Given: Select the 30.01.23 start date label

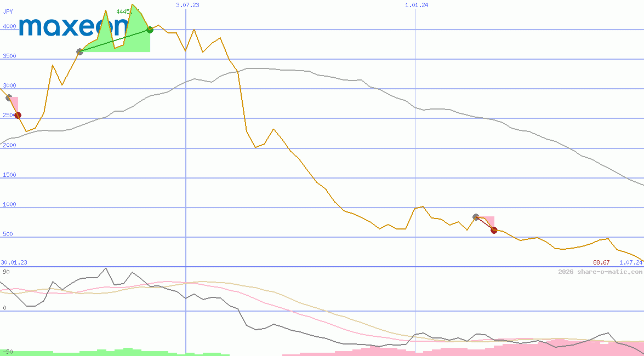Looking at the screenshot, I should point(13,262).
